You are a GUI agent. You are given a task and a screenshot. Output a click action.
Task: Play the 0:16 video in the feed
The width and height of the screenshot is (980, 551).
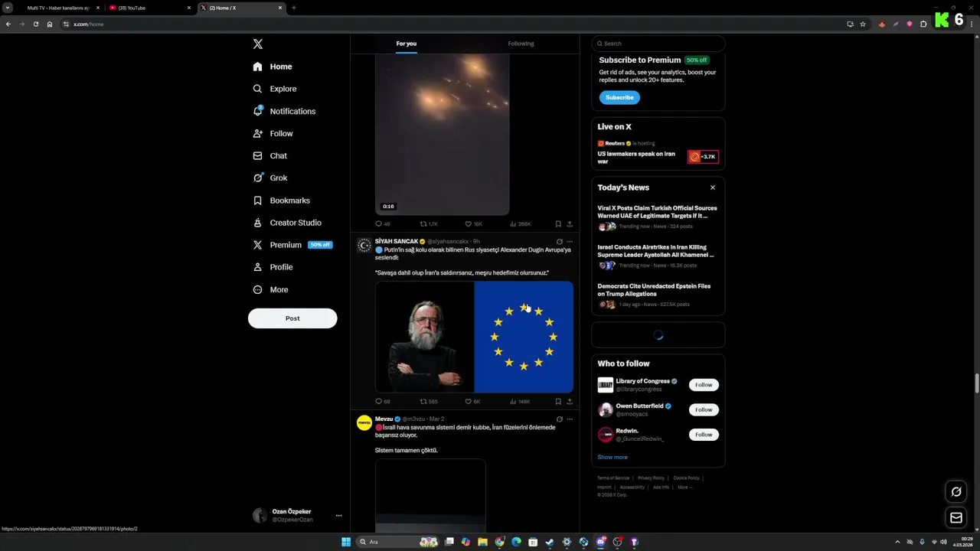(442, 135)
